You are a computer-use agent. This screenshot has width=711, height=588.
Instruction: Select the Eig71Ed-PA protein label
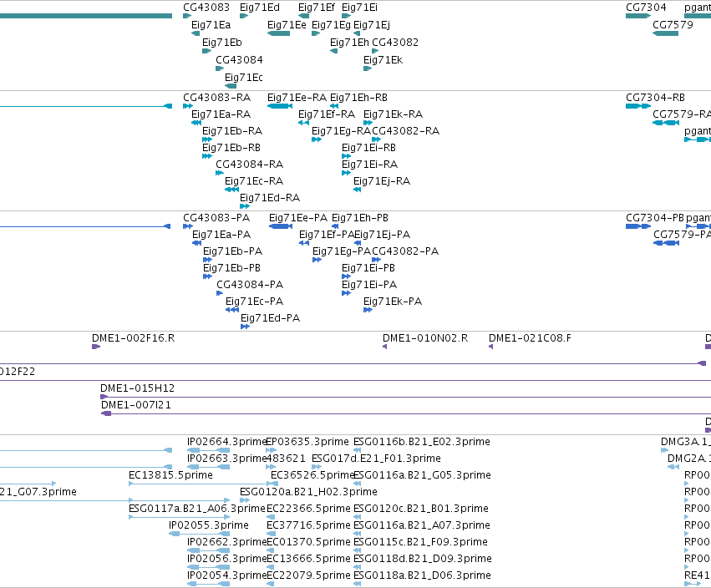point(270,319)
